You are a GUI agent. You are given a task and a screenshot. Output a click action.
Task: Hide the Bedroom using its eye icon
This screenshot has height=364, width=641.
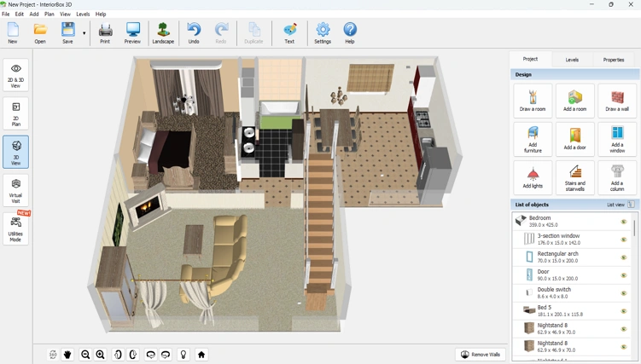(x=624, y=222)
